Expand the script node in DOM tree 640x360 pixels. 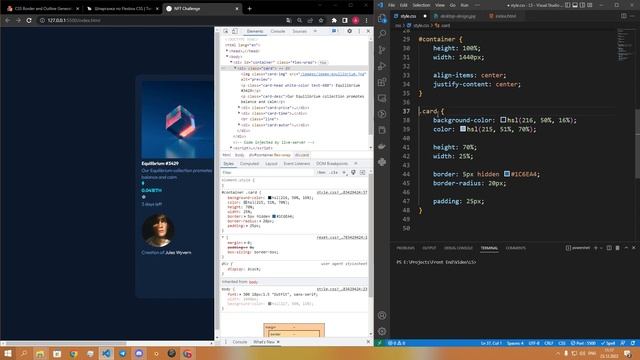click(x=231, y=148)
